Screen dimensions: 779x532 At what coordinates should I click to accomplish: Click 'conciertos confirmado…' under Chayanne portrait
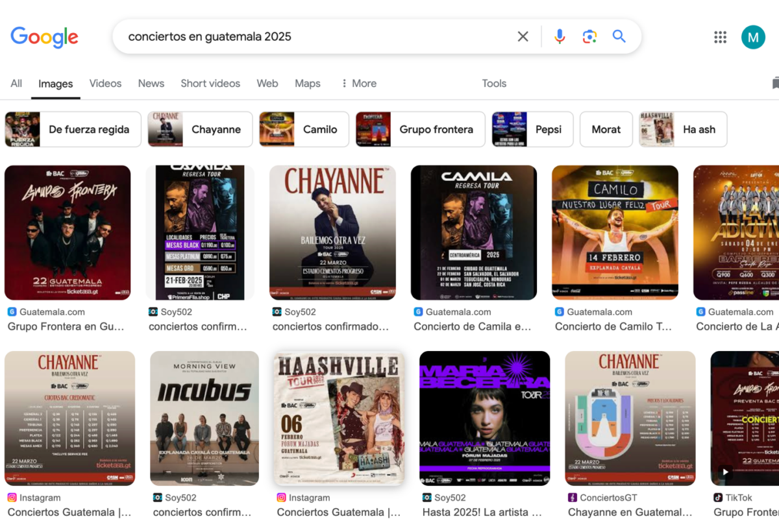pos(330,326)
